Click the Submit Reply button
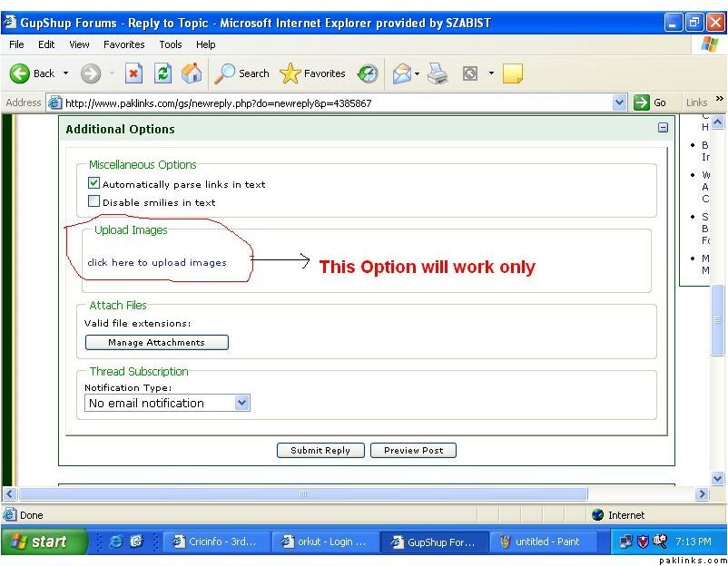This screenshot has height=566, width=728. point(320,450)
